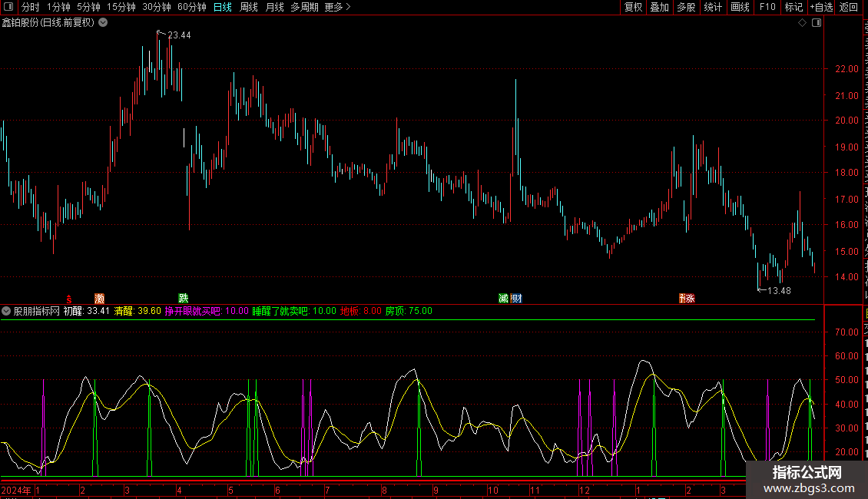This screenshot has height=499, width=868.
Task: Click the 财 financial event marker
Action: point(516,299)
